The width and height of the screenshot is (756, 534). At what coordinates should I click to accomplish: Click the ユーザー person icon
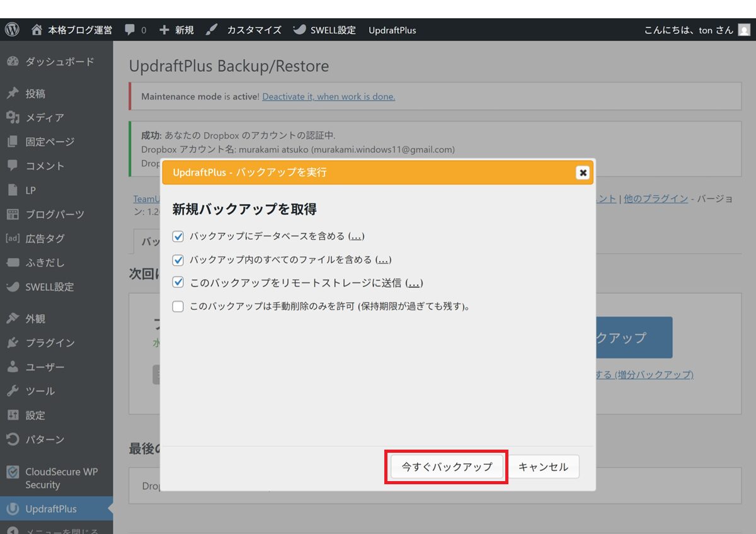pyautogui.click(x=13, y=367)
